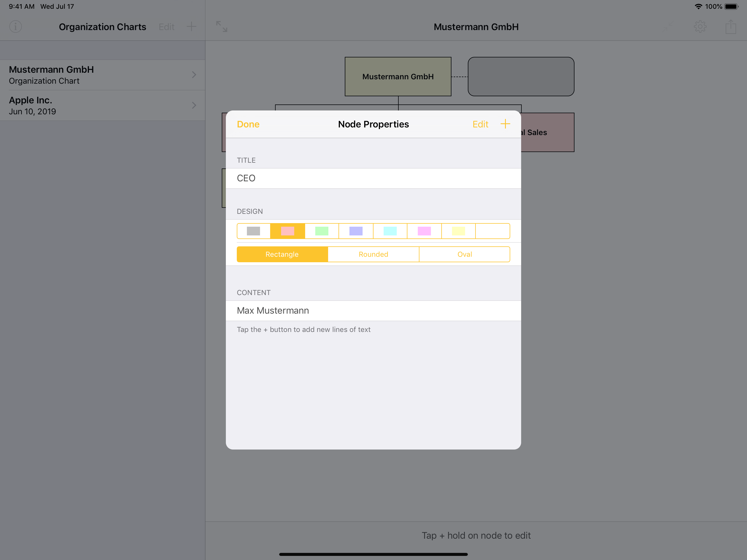747x560 pixels.
Task: Tap the share icon in the chart toolbar
Action: pyautogui.click(x=731, y=26)
